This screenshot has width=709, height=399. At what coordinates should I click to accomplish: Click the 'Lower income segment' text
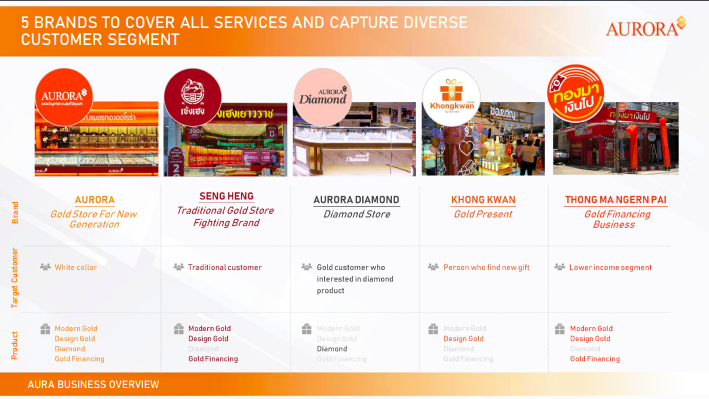point(610,267)
